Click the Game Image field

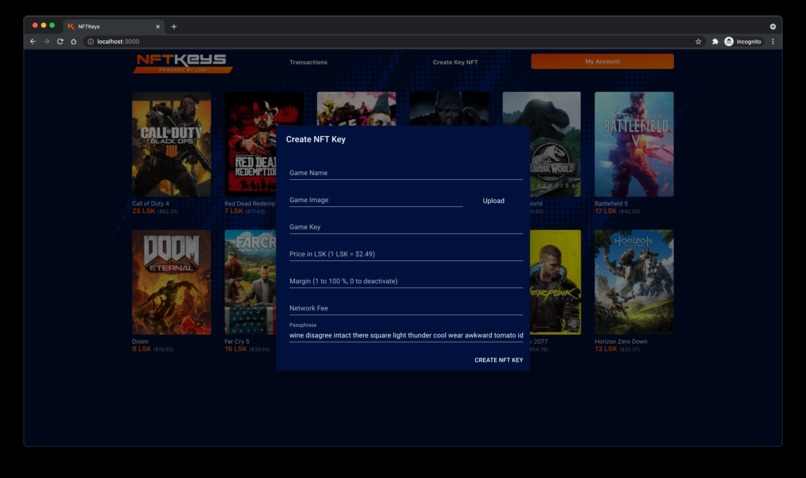[x=376, y=200]
